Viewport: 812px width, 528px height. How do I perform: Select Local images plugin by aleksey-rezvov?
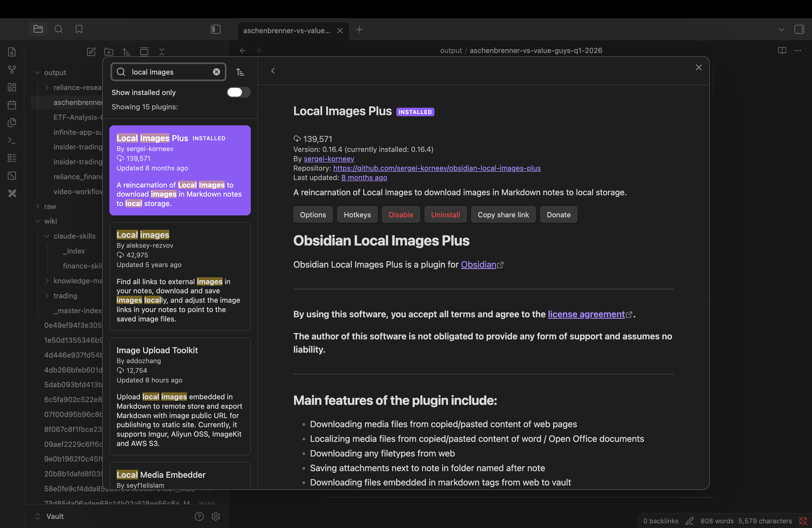tap(180, 276)
